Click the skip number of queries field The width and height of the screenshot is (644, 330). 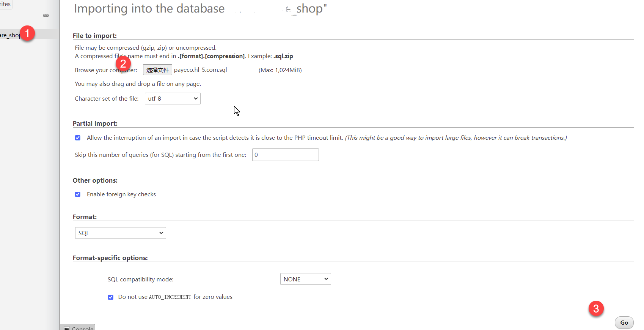285,155
